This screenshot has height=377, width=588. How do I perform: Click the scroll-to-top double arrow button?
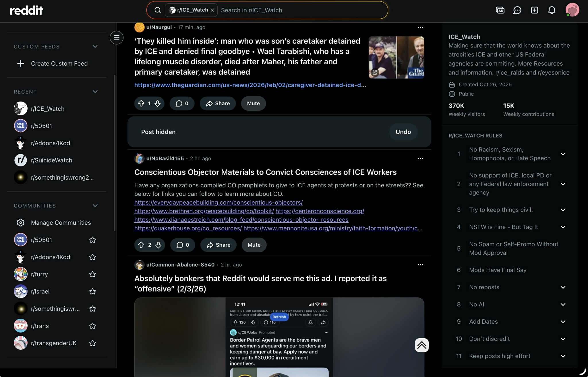point(421,345)
